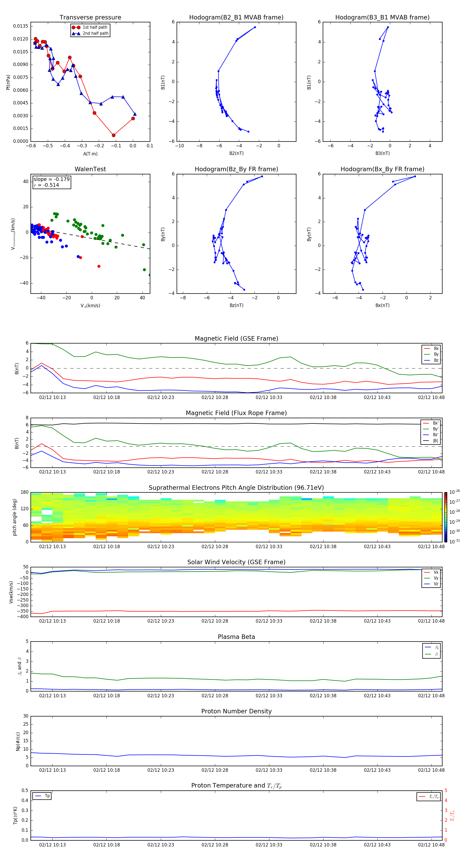This screenshot has height=868, width=473.
Task: Click the 'βp' legend entry in Plasma Beta
Action: [x=431, y=647]
